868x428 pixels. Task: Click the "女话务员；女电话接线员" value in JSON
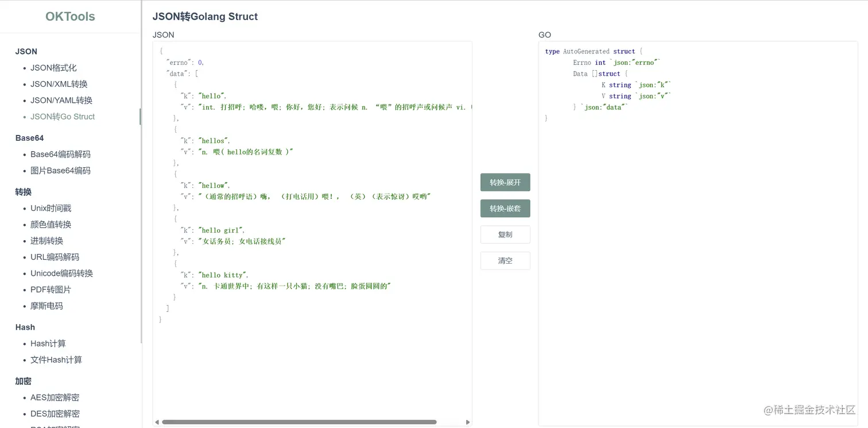pos(242,241)
